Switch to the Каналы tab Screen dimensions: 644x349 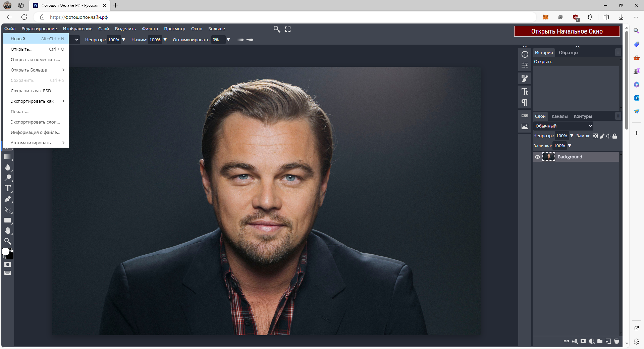click(x=559, y=116)
